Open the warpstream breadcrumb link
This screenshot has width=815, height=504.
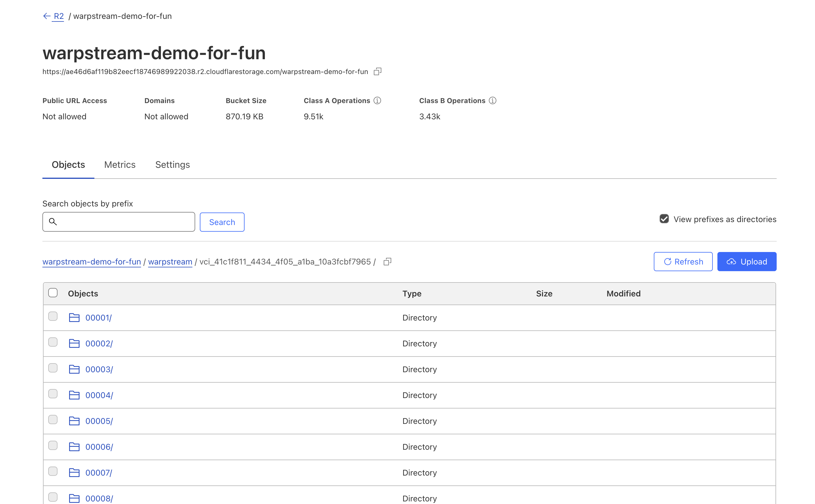pos(170,262)
